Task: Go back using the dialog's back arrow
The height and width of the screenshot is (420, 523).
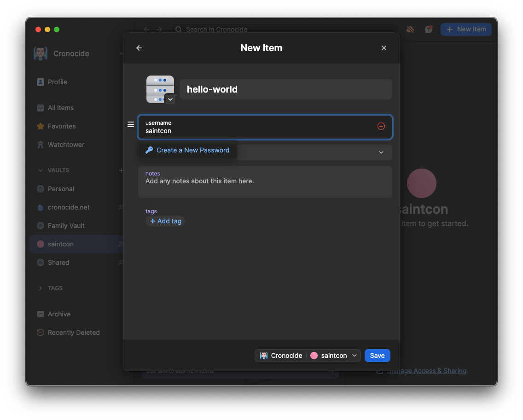Action: [139, 48]
